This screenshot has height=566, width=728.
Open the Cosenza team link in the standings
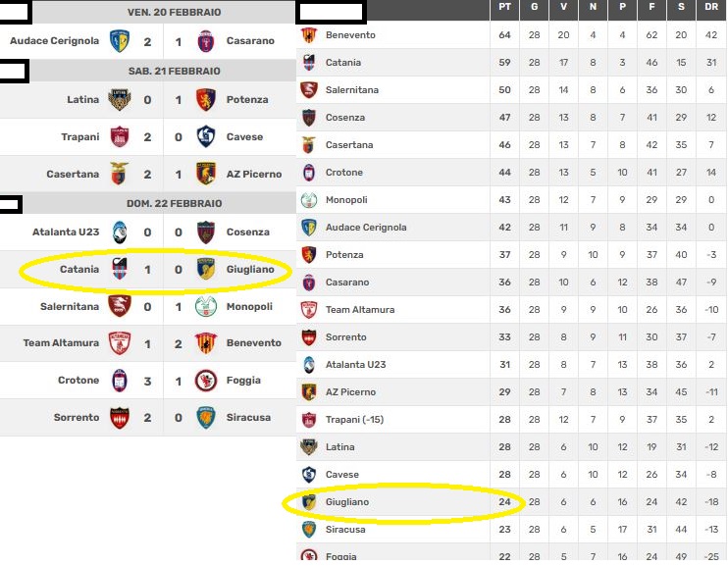click(345, 118)
